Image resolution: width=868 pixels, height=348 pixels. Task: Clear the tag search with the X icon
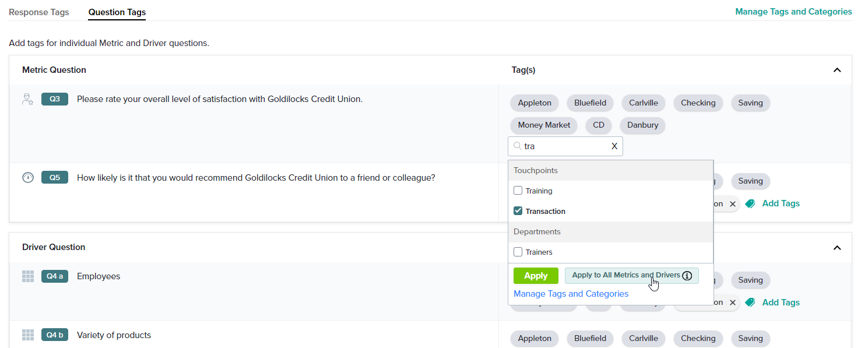tap(614, 146)
